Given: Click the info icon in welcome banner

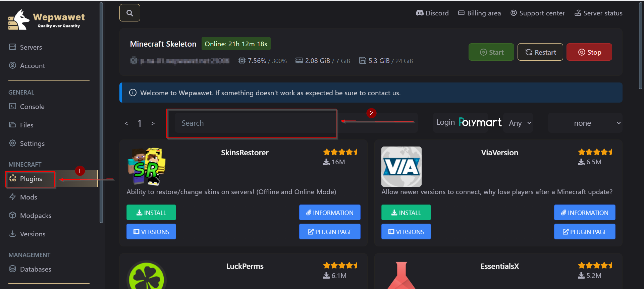Looking at the screenshot, I should tap(133, 93).
